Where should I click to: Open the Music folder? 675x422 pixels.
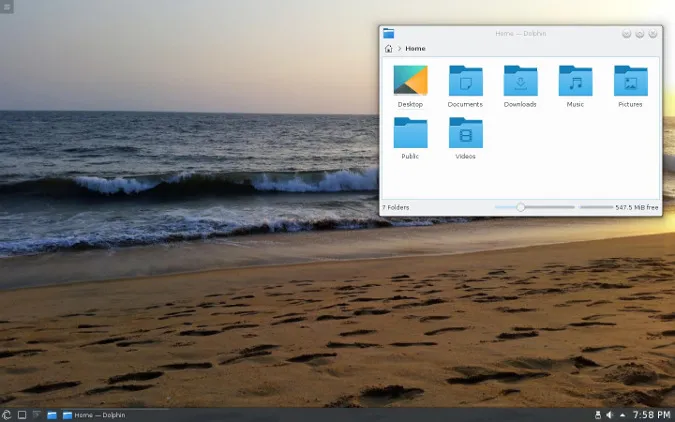[575, 81]
